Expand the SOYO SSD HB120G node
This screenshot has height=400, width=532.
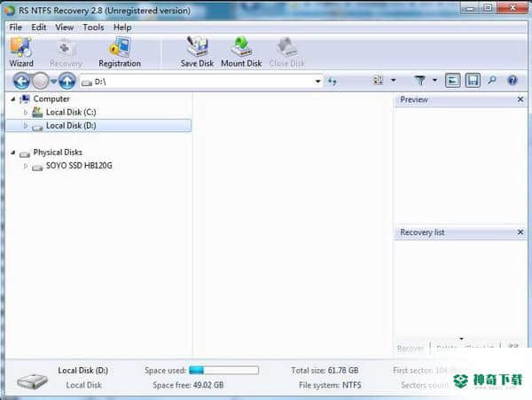tap(26, 166)
